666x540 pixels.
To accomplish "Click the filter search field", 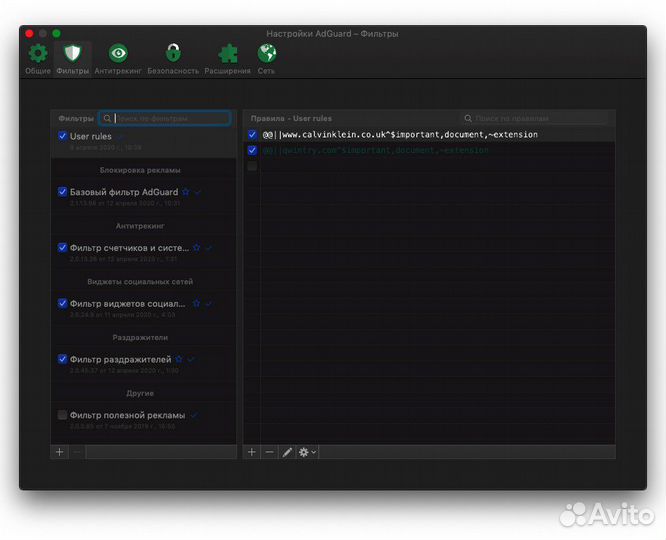I will click(x=165, y=118).
